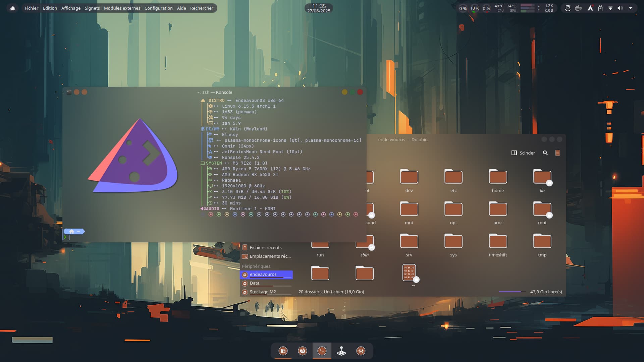Screen dimensions: 644x362
Task: Expand hidden system tray icons arrow
Action: pos(631,8)
